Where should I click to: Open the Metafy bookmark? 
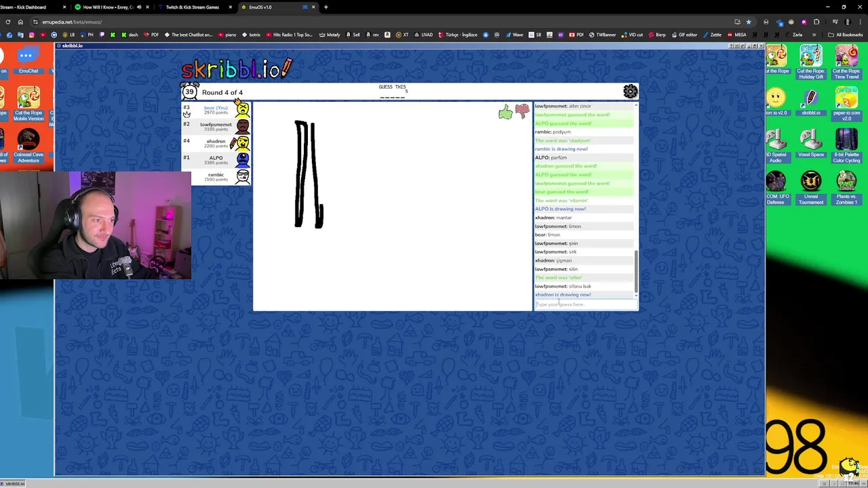pos(330,35)
